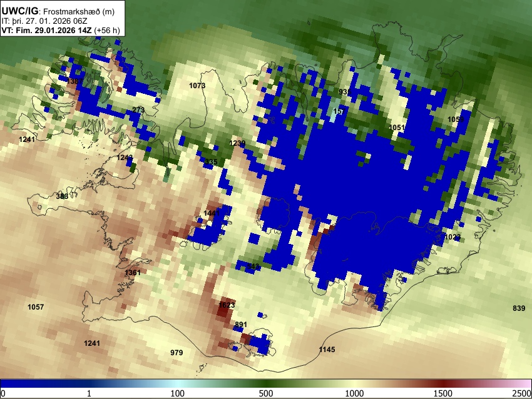Click the color scale bar above the '500' label

point(266,383)
